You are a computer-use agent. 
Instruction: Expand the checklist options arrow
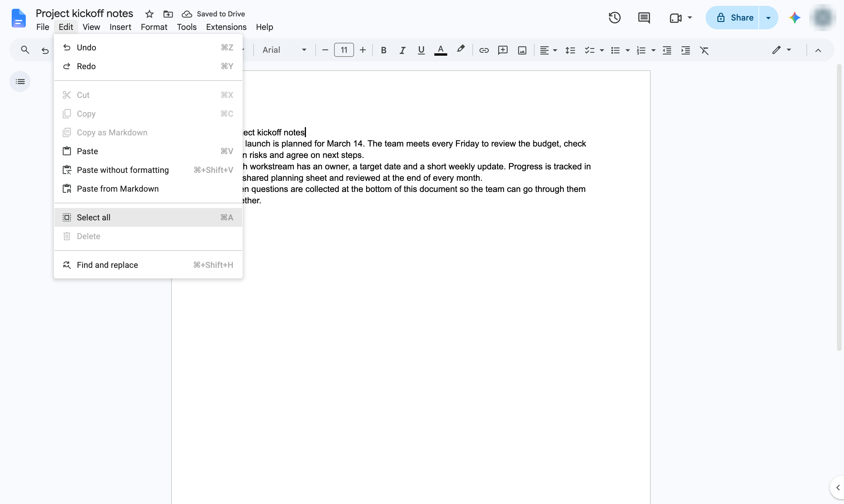pos(602,50)
